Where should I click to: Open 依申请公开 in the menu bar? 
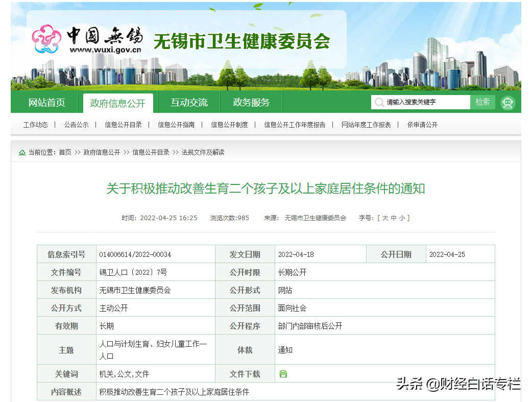tap(422, 124)
